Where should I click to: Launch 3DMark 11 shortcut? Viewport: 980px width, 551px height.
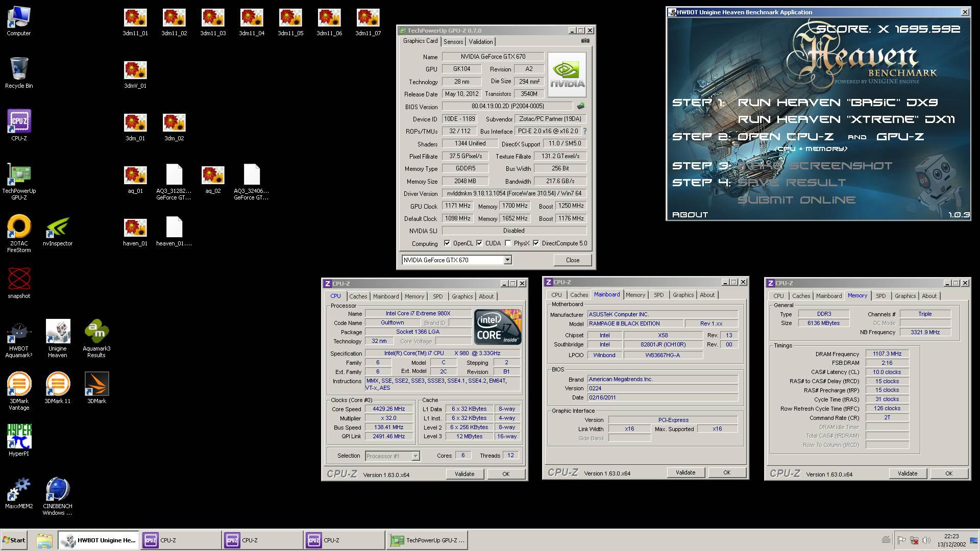pos(58,388)
